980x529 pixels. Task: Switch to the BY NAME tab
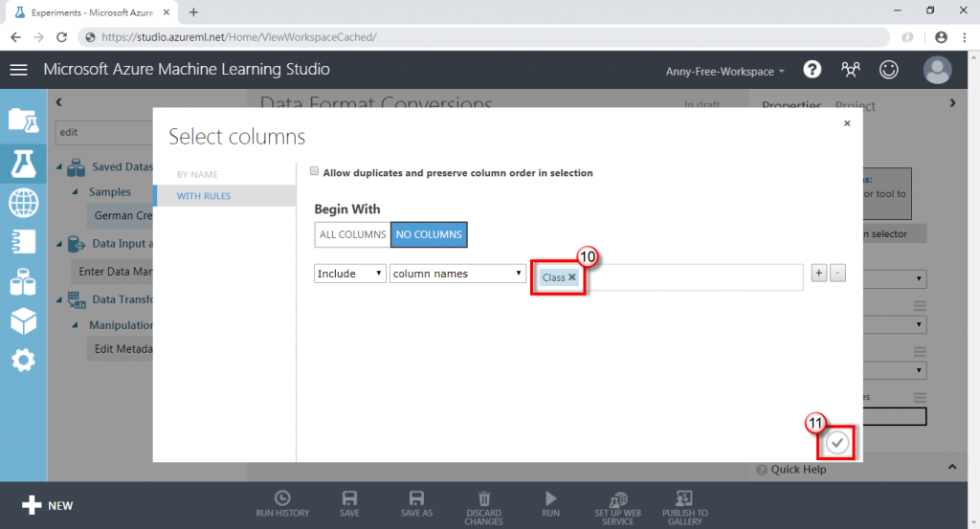point(197,174)
